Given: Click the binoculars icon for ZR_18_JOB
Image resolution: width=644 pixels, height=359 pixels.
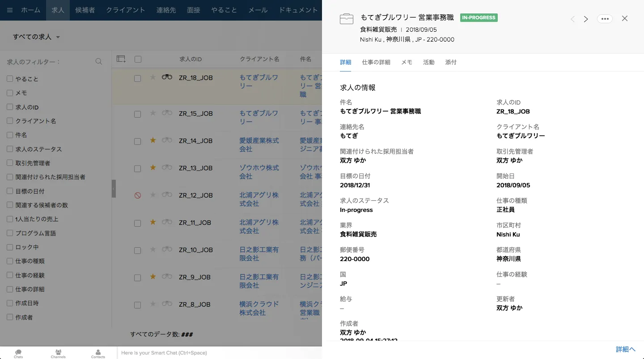Looking at the screenshot, I should [167, 77].
